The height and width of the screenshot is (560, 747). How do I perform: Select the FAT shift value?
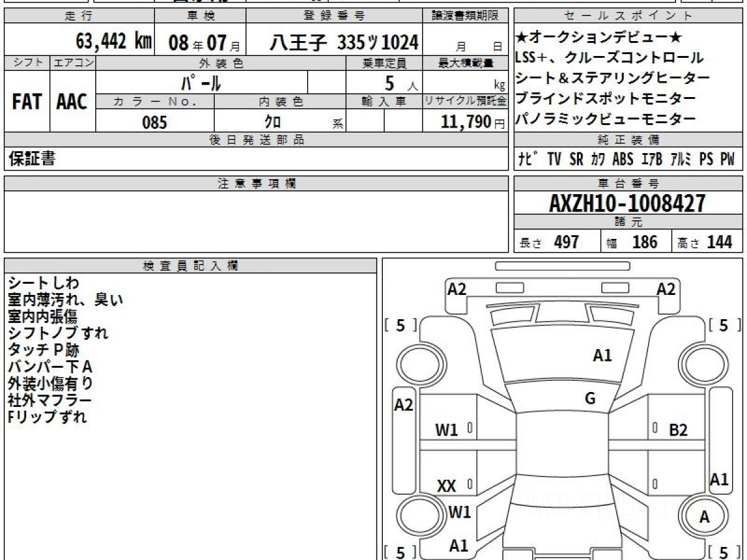27,102
